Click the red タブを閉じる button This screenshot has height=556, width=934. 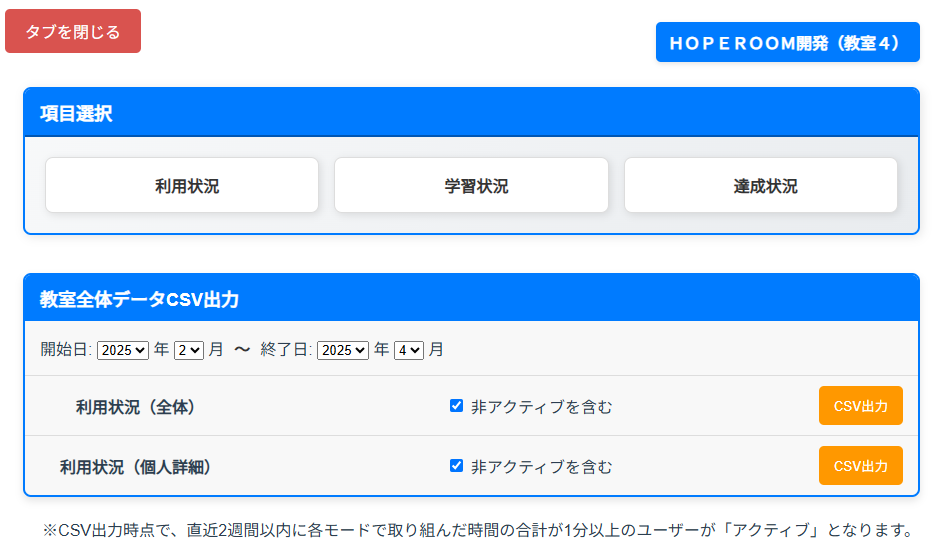73,32
